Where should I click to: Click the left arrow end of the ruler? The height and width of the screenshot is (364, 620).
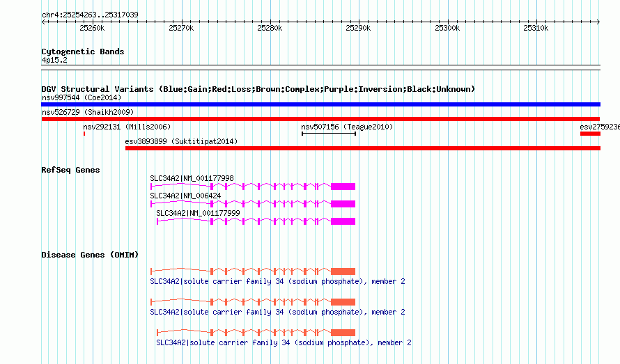point(43,22)
